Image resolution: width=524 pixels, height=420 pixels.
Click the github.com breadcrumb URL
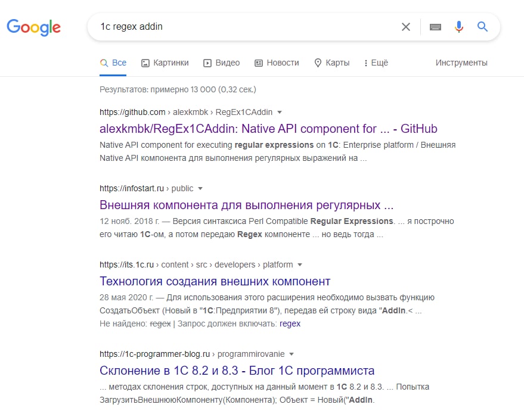click(186, 112)
